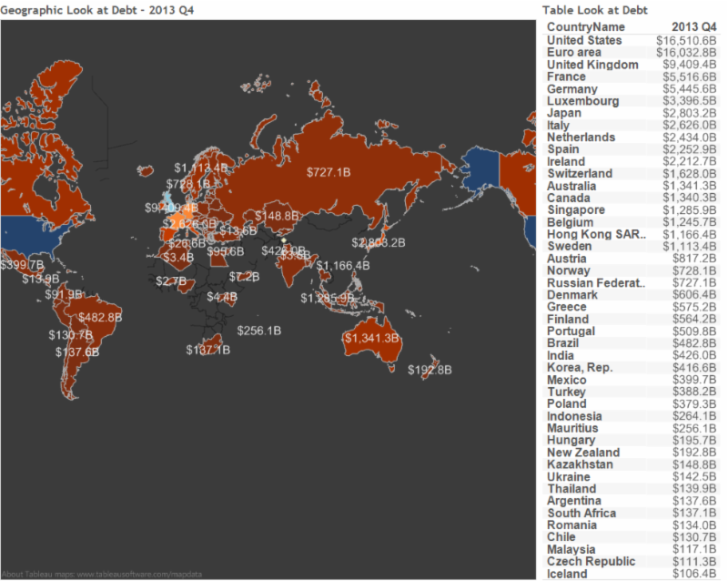Screen dimensions: 728x581
Task: Click South Africa's $137.1B map label
Action: pyautogui.click(x=208, y=350)
